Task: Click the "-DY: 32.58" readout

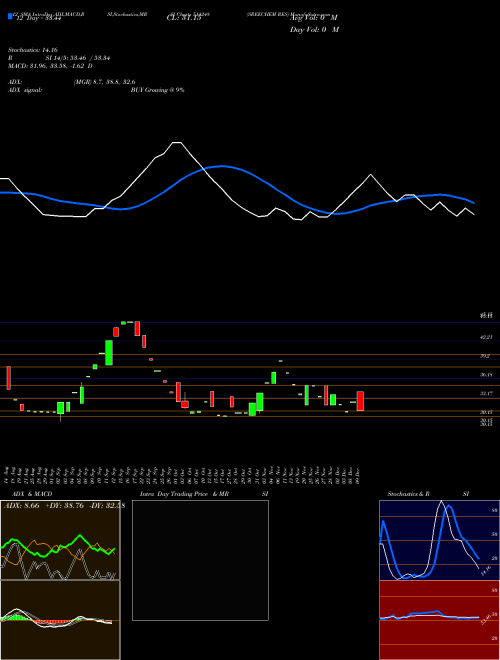Action: pos(108,505)
